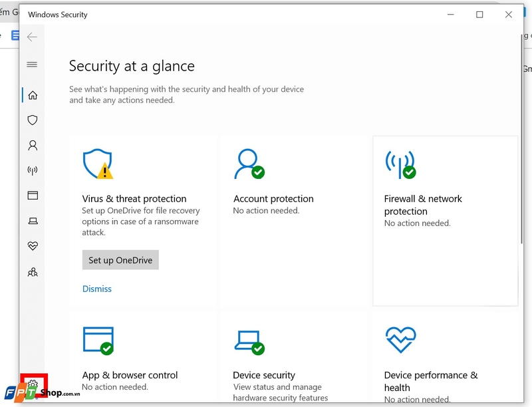Open Device security laptop sidebar icon
The height and width of the screenshot is (407, 532).
[33, 221]
